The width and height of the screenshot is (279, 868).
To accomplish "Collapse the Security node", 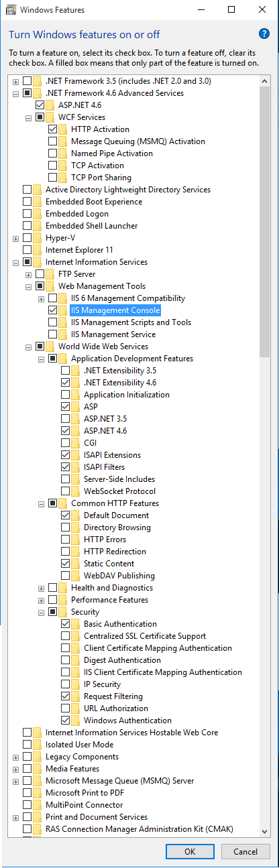I will (x=41, y=612).
